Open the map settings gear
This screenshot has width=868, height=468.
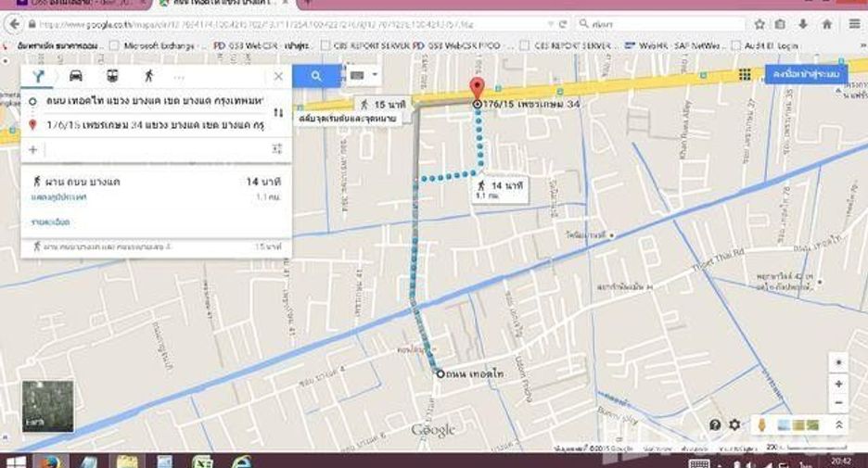(x=734, y=424)
